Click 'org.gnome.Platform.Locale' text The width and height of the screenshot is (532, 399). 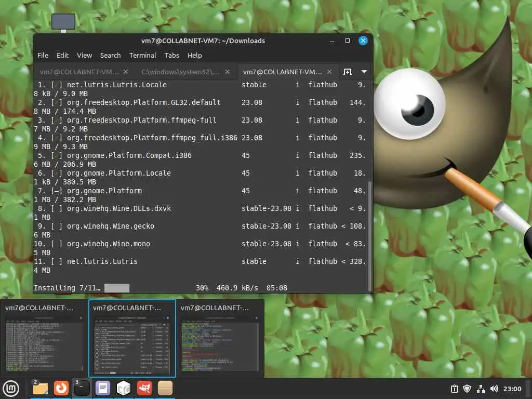119,173
